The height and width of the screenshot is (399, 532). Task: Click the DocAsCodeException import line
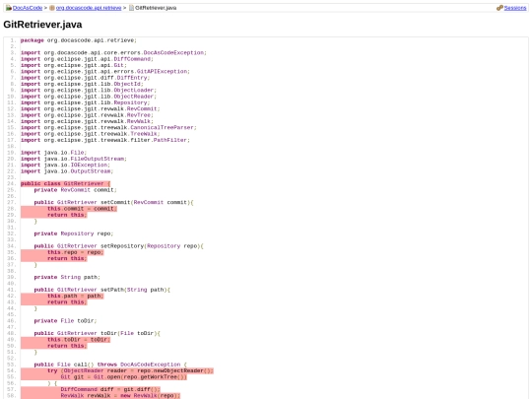tap(113, 53)
